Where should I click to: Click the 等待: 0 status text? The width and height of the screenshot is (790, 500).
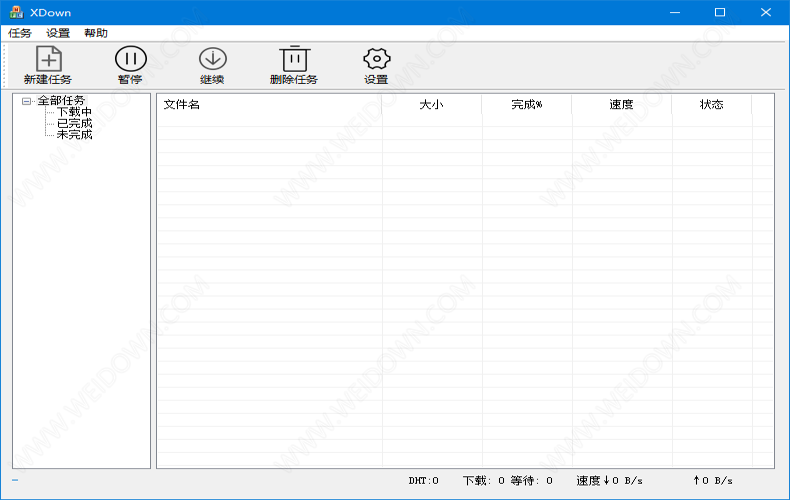click(x=532, y=481)
